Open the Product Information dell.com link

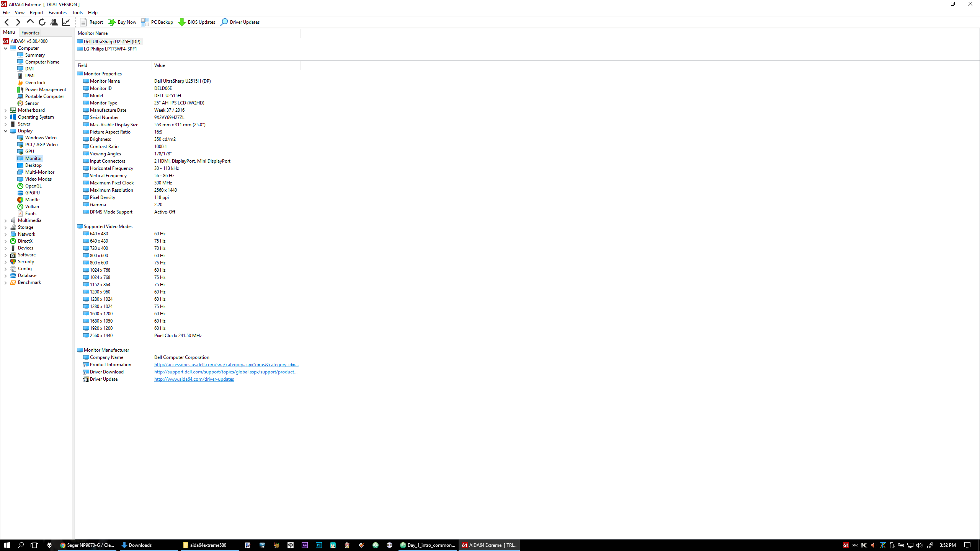(x=226, y=365)
